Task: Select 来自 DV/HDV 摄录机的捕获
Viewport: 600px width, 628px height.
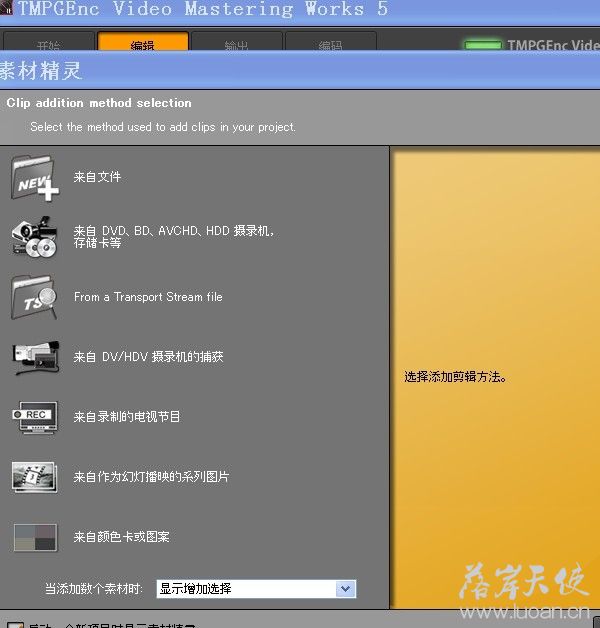Action: 148,357
